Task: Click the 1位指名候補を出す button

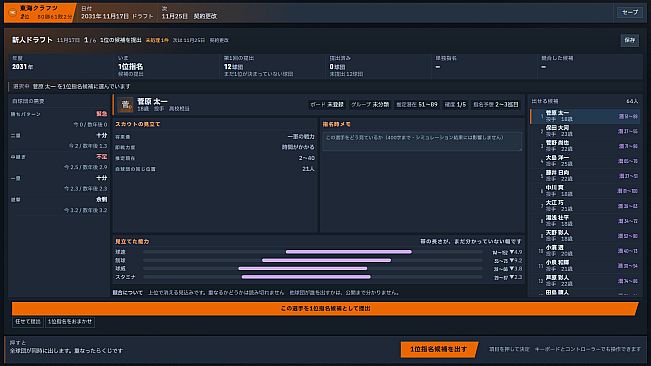Action: (439, 349)
